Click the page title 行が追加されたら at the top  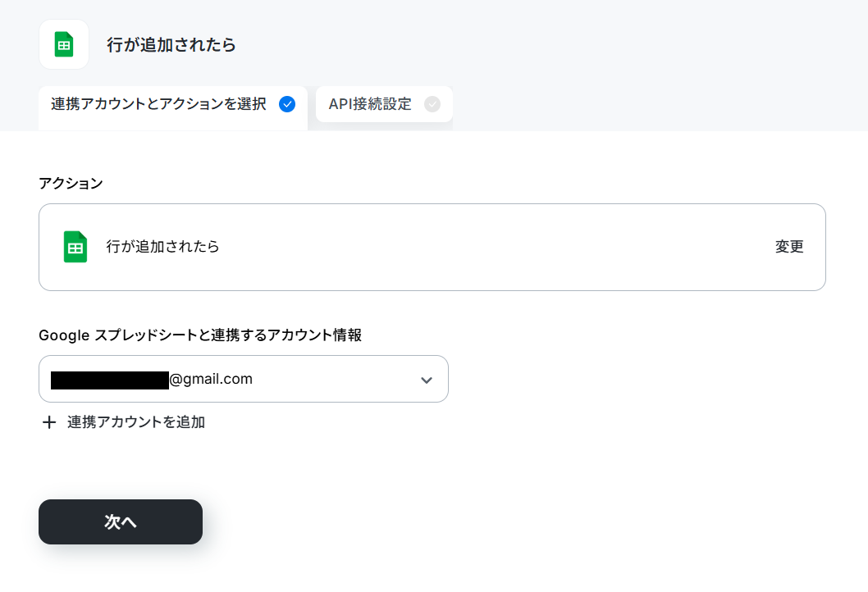click(171, 45)
